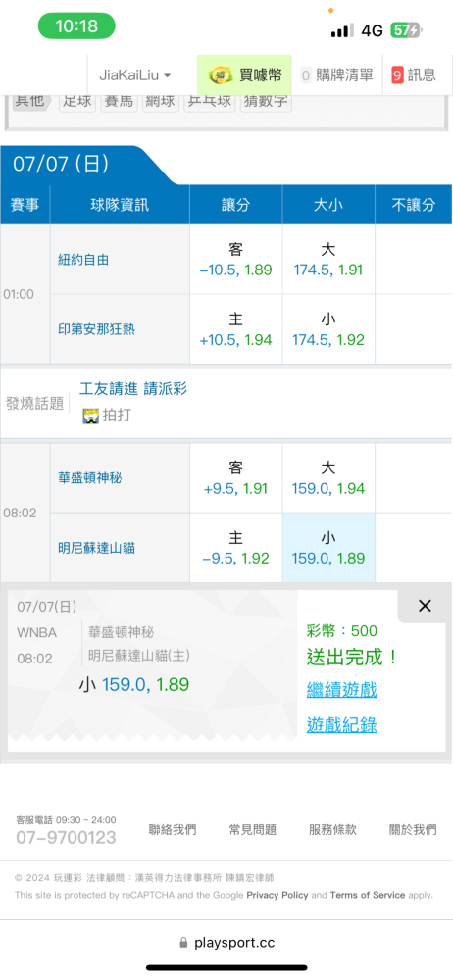Open 訊息 messages with red badge
Viewport: 453px width, 980px height.
(414, 75)
